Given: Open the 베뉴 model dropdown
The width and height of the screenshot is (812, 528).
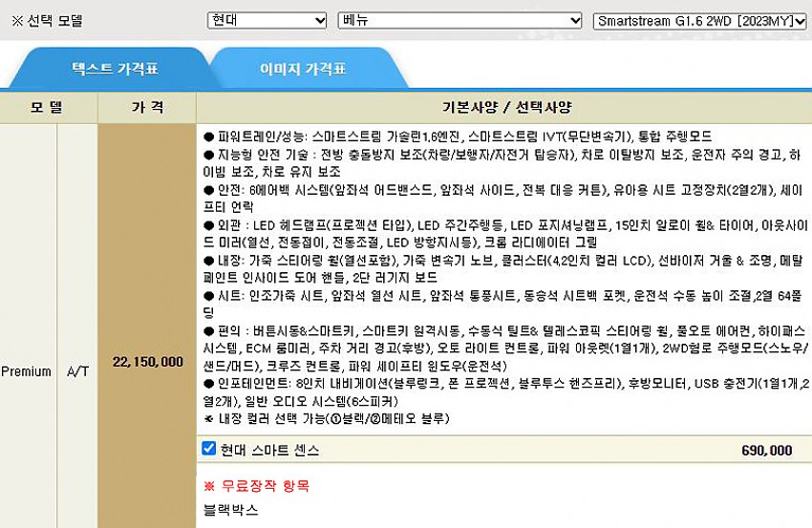Looking at the screenshot, I should coord(459,20).
